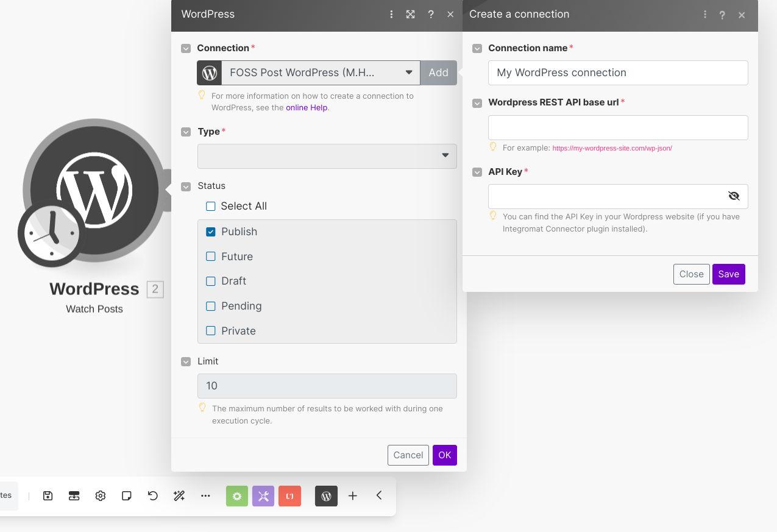777x532 pixels.
Task: Expand the Type dropdown field
Action: point(327,156)
